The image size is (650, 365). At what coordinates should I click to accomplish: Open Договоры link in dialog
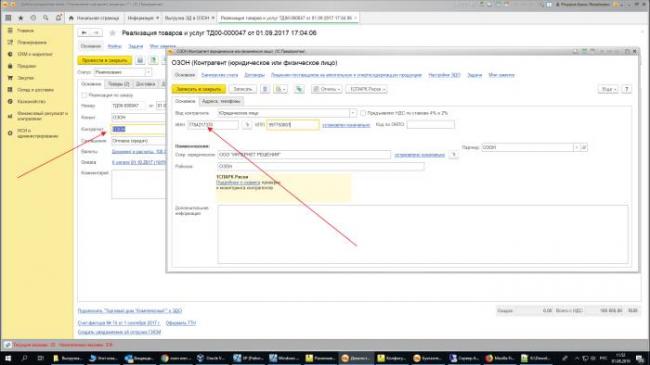pyautogui.click(x=254, y=75)
